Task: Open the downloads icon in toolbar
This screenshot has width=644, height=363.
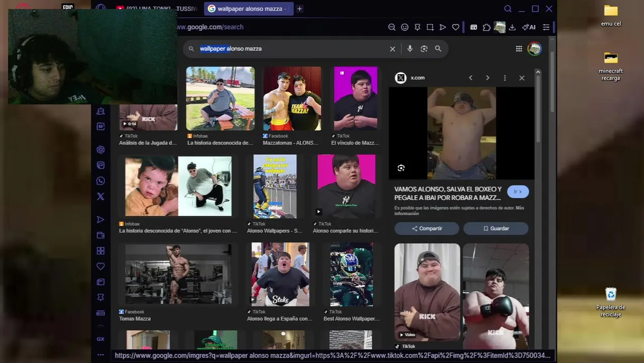Action: (512, 27)
